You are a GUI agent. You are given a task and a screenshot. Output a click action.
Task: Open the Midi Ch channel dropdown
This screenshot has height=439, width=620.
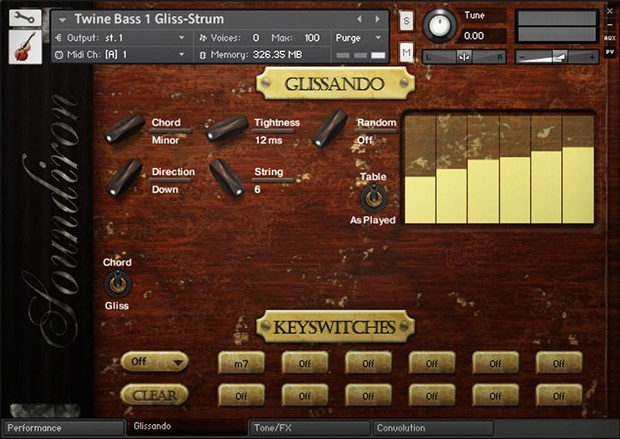tap(181, 54)
